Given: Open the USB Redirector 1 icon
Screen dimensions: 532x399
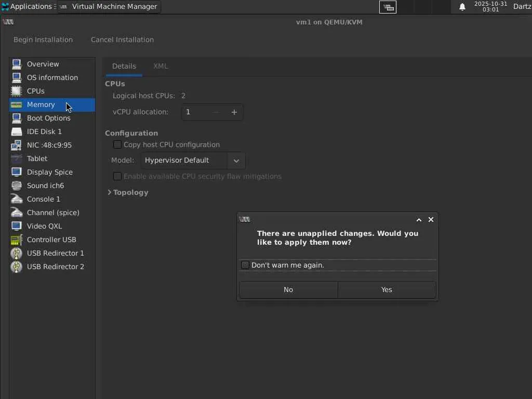Looking at the screenshot, I should pyautogui.click(x=17, y=253).
